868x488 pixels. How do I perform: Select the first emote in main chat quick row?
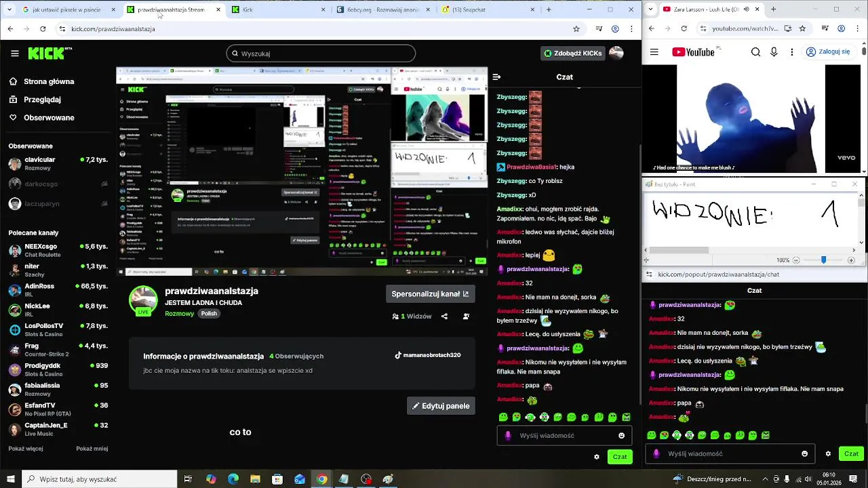coord(503,418)
